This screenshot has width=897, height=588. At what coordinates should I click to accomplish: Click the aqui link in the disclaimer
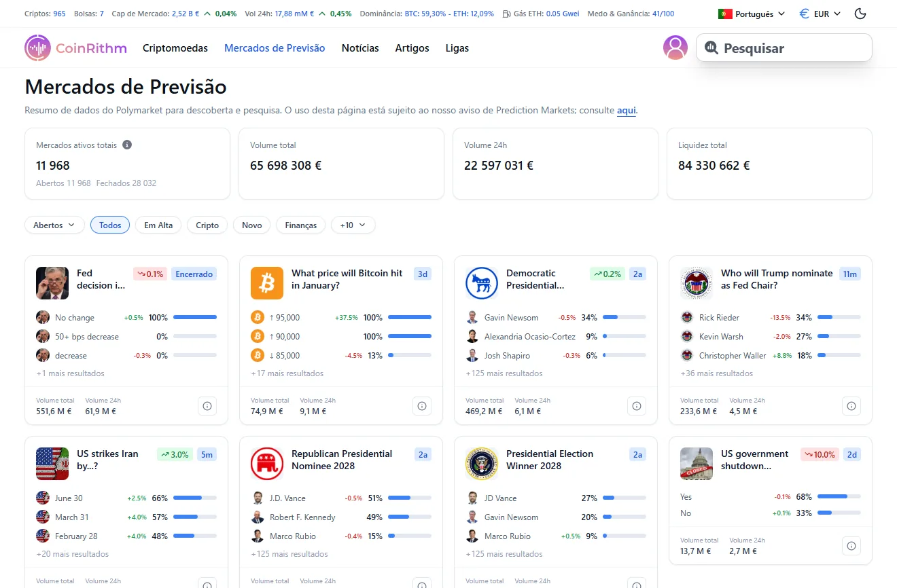point(626,110)
